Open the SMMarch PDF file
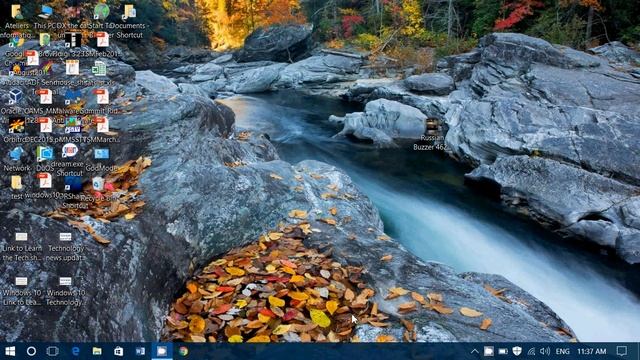This screenshot has width=640, height=360. pos(102,125)
